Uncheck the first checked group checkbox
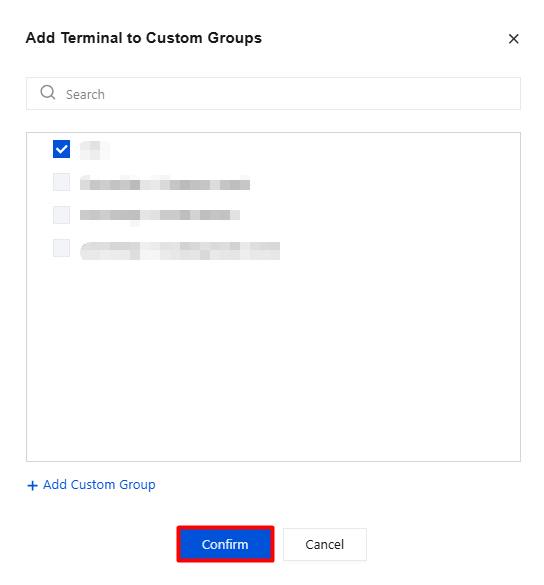The height and width of the screenshot is (585, 544). pyautogui.click(x=62, y=149)
